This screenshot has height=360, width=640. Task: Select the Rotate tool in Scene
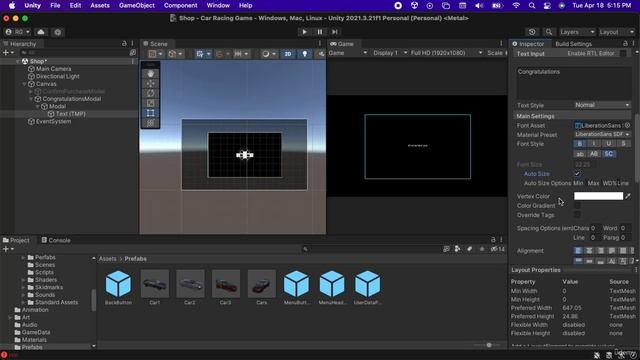click(x=151, y=93)
